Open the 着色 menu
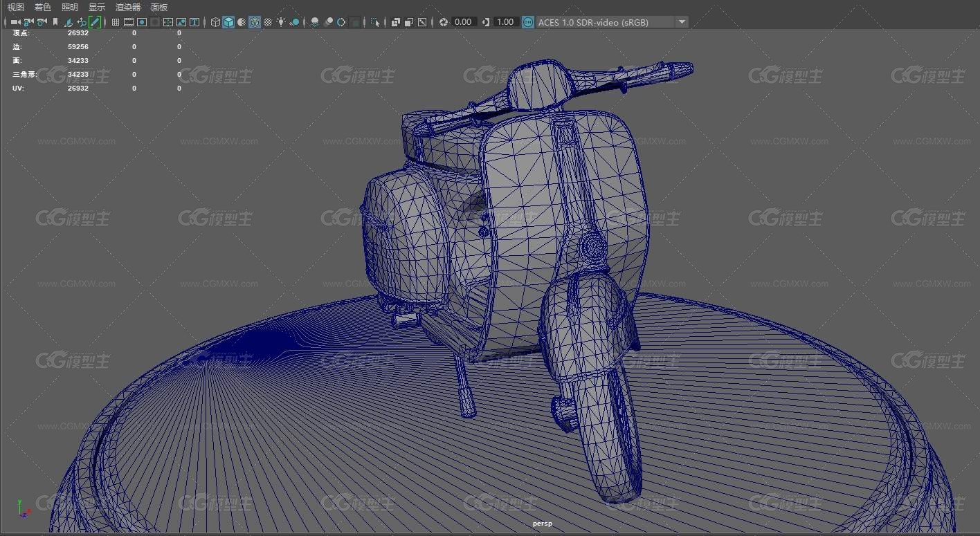 click(43, 7)
